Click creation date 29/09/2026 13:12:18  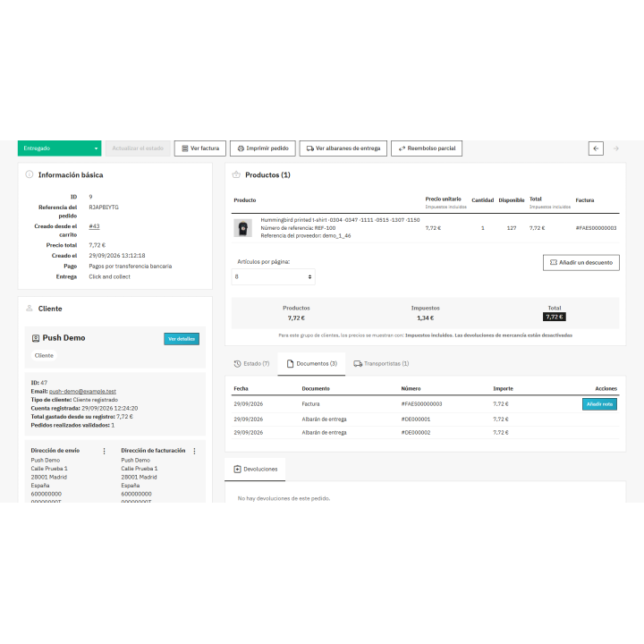(x=117, y=256)
